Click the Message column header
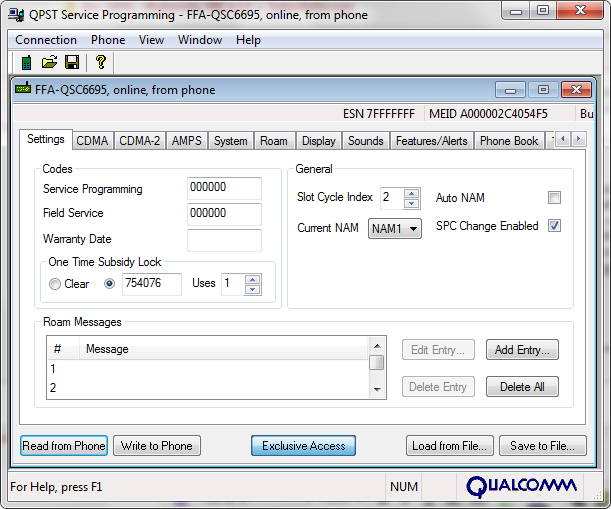Image resolution: width=611 pixels, height=509 pixels. (224, 349)
